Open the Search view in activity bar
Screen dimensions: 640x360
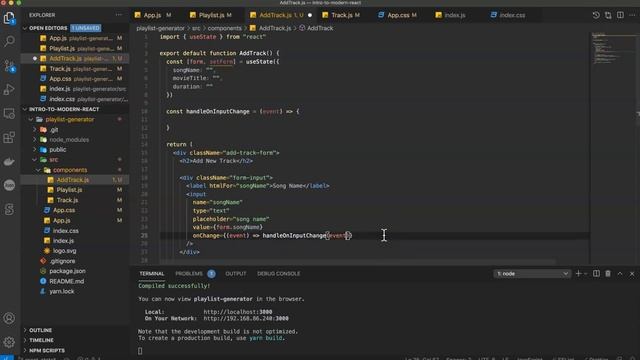[9, 41]
